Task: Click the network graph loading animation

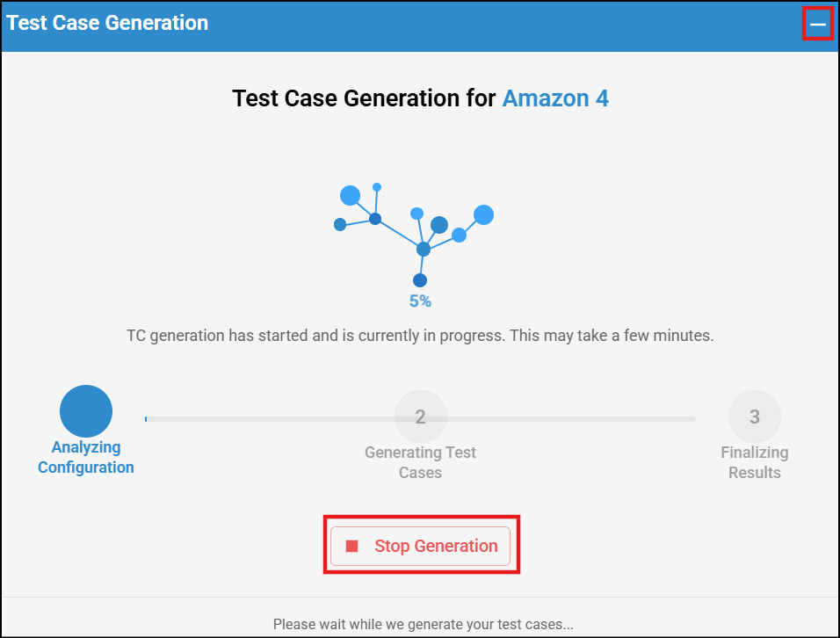Action: point(413,233)
